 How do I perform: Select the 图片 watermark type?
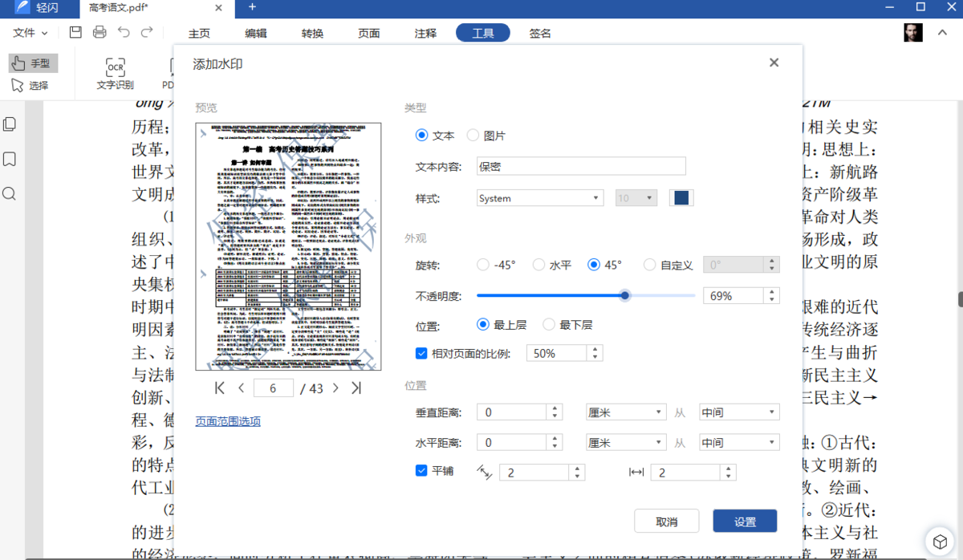(472, 135)
